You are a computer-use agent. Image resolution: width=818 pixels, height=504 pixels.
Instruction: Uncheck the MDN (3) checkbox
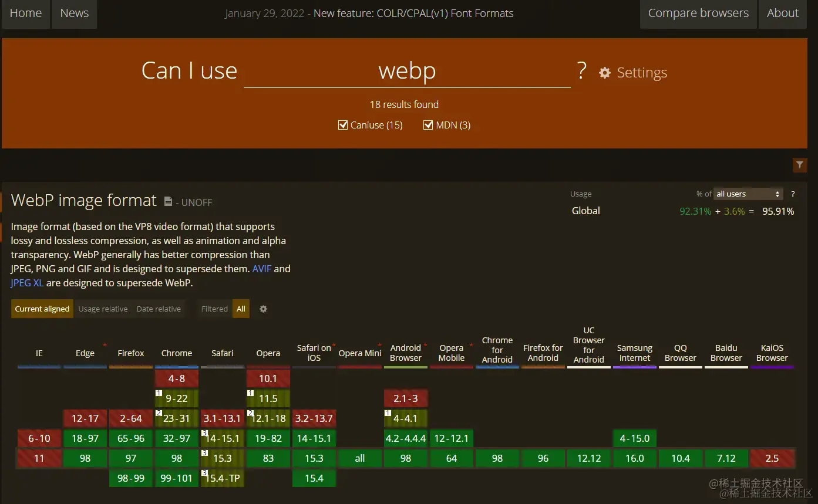tap(428, 125)
